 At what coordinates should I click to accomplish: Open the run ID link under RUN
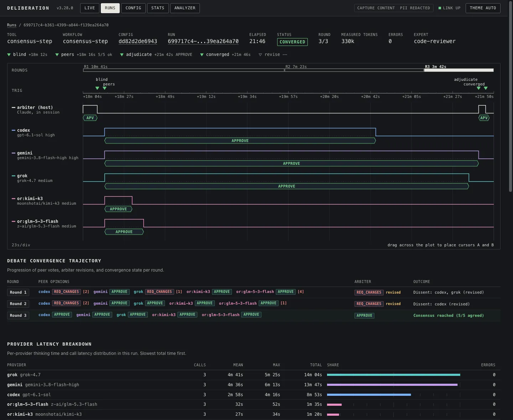pos(203,41)
